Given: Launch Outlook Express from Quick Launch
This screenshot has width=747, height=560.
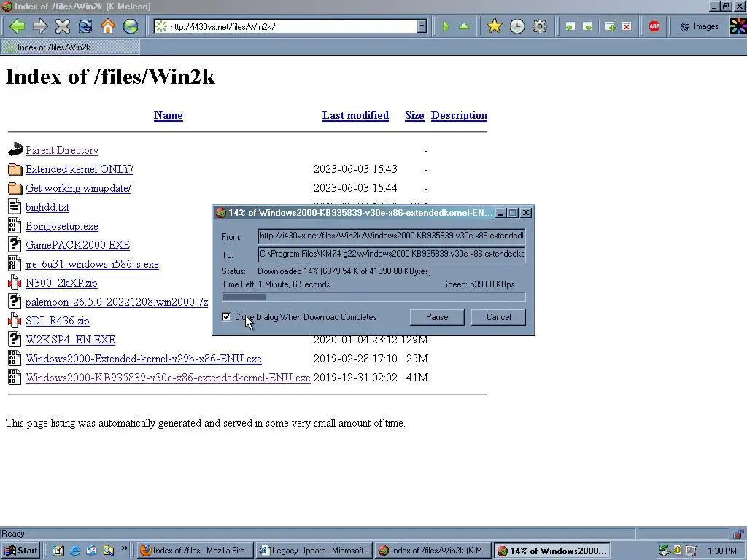Looking at the screenshot, I should (x=91, y=551).
